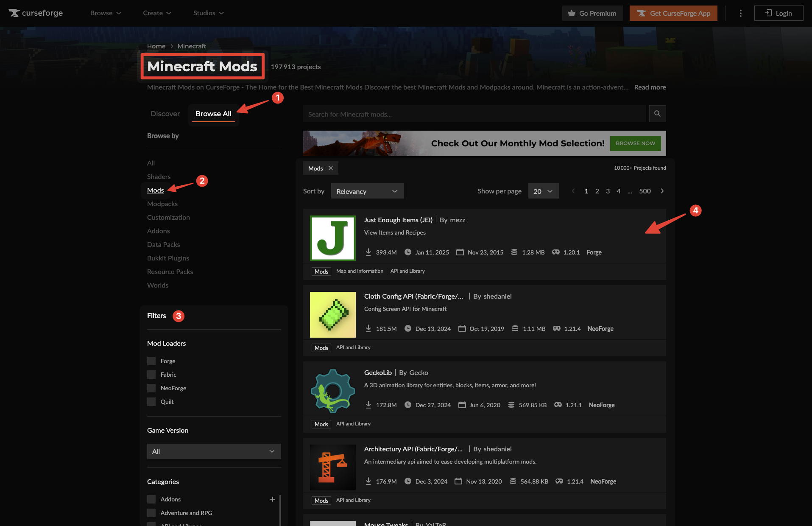Click BROWSE NOW on the banner
Screen dimensions: 812x526
[635, 143]
